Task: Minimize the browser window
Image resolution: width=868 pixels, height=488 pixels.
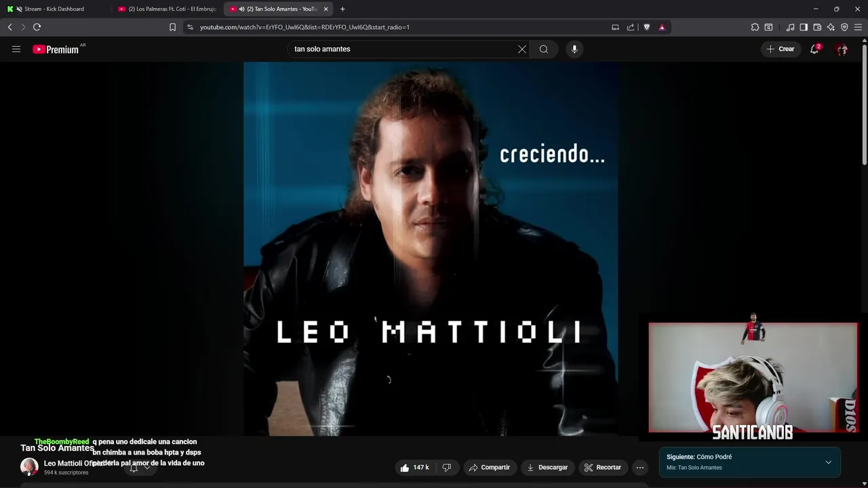Action: [816, 9]
